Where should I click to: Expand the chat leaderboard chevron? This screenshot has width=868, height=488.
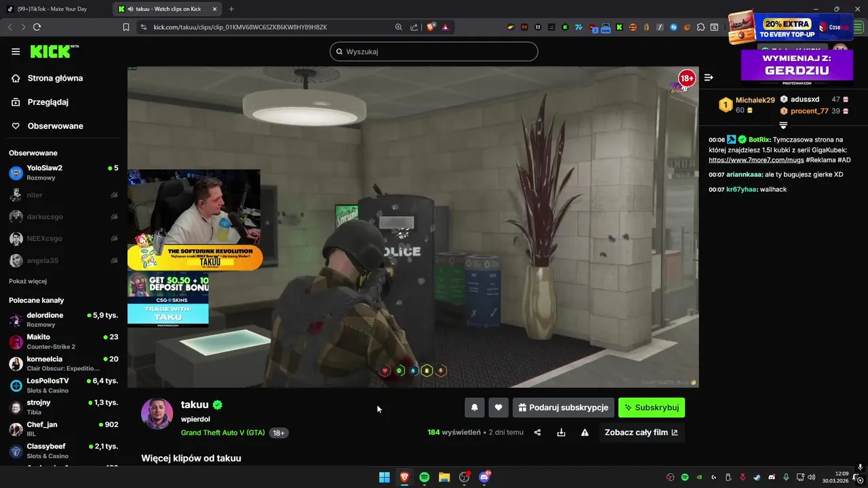click(x=783, y=125)
